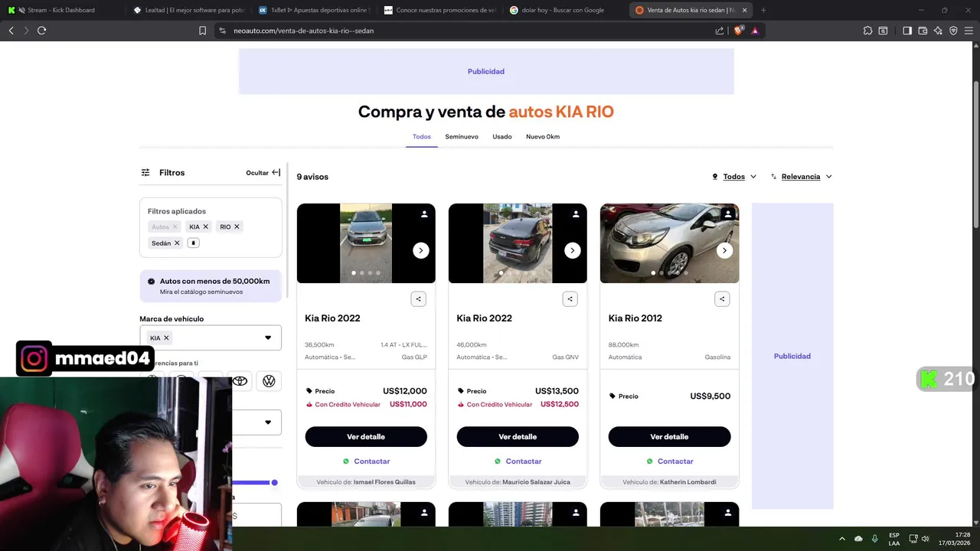Open the volume control in system tray
The height and width of the screenshot is (551, 980).
click(925, 539)
